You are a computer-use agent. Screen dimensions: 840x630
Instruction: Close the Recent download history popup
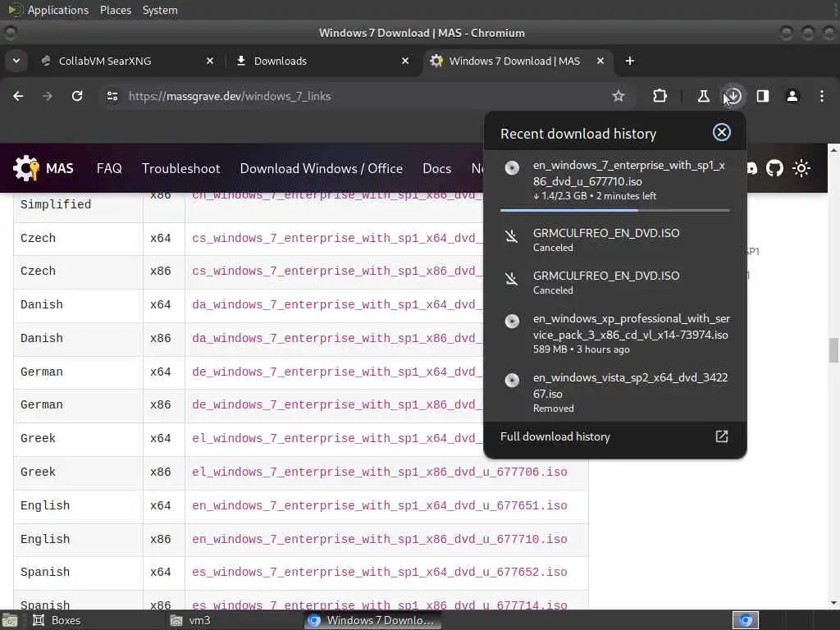[722, 132]
